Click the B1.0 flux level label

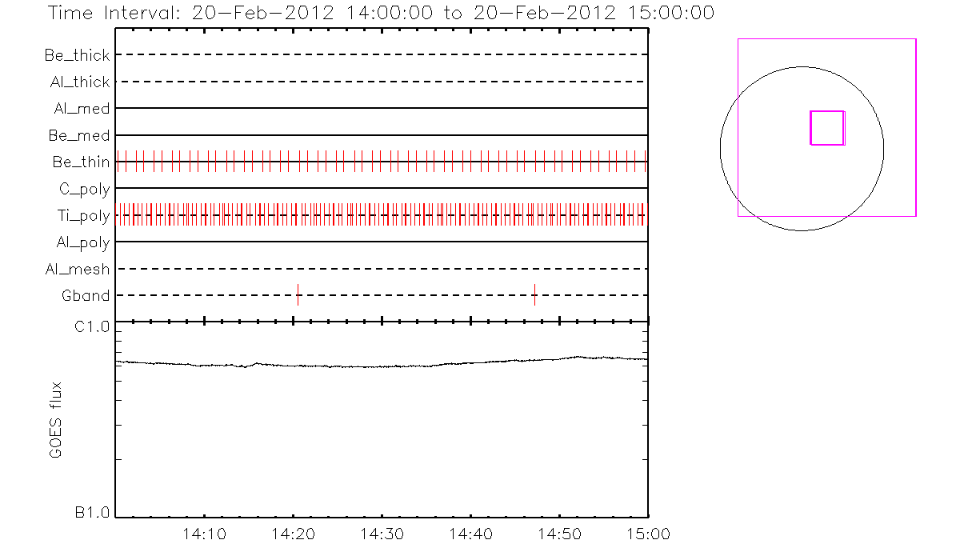pyautogui.click(x=92, y=513)
